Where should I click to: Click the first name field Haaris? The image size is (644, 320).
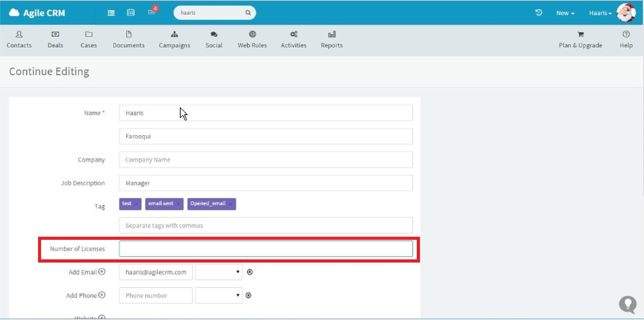(266, 113)
